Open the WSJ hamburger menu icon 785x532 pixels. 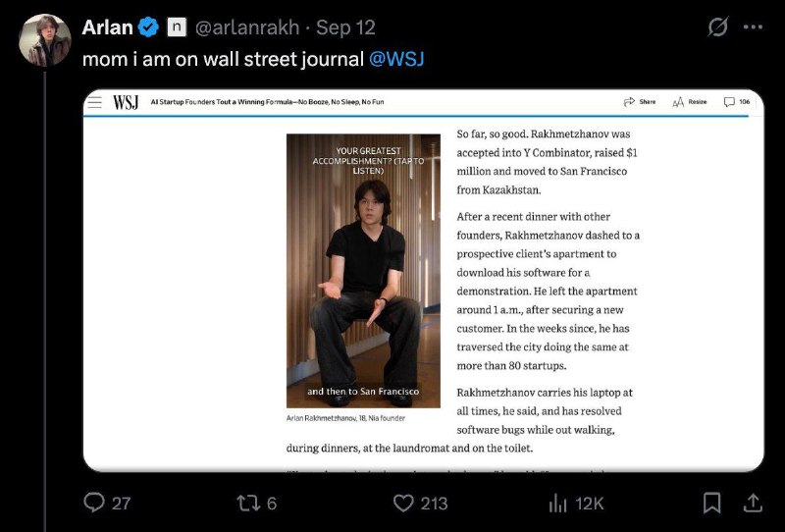pos(95,102)
